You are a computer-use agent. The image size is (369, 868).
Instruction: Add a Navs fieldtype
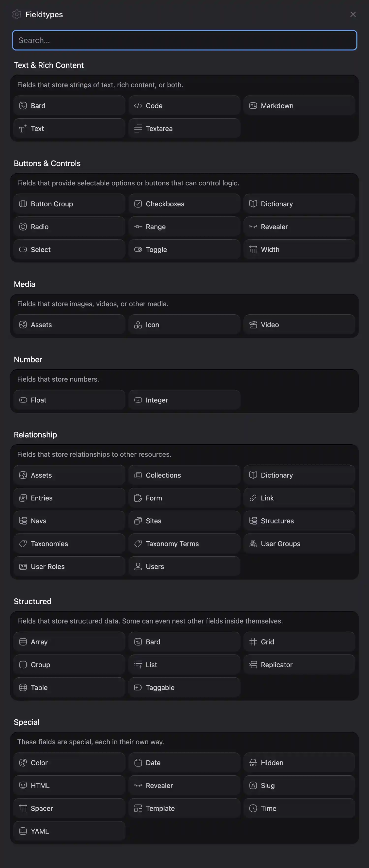tap(69, 521)
